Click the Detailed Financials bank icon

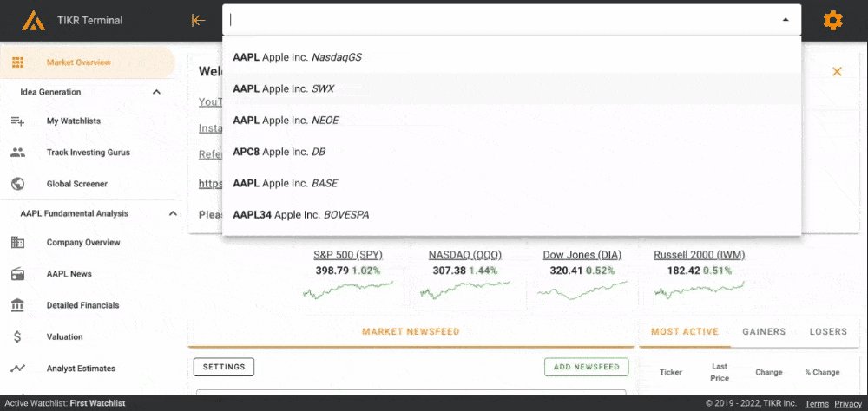(x=17, y=305)
